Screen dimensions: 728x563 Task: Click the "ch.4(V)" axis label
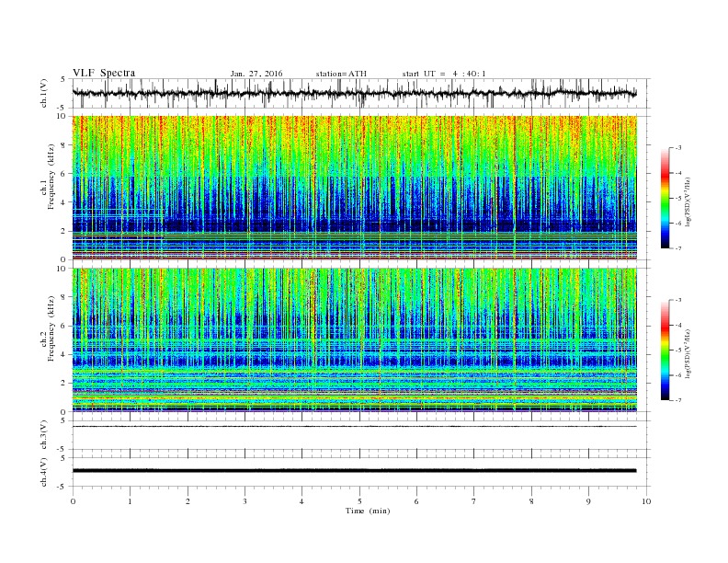pos(44,472)
